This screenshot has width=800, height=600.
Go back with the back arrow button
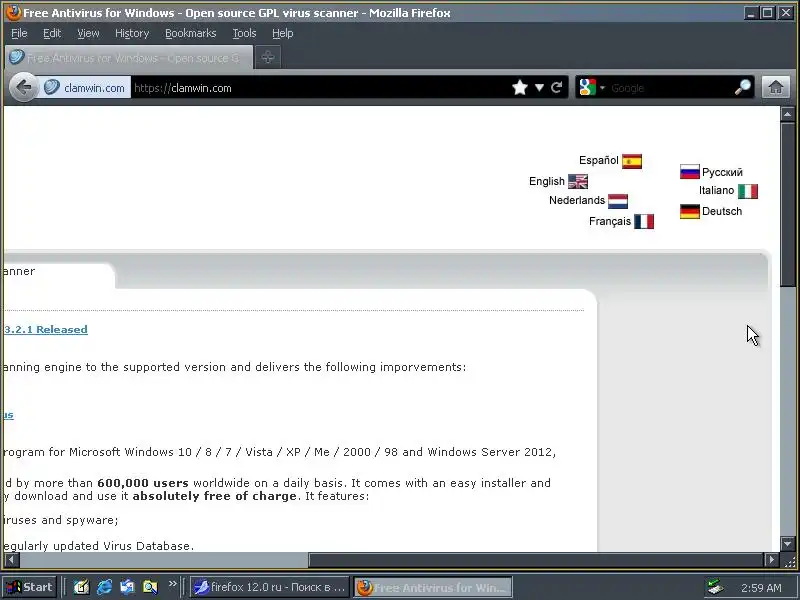23,87
